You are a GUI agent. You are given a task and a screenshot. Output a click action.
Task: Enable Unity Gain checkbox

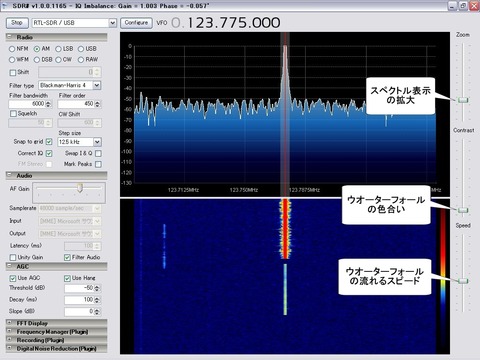13,257
